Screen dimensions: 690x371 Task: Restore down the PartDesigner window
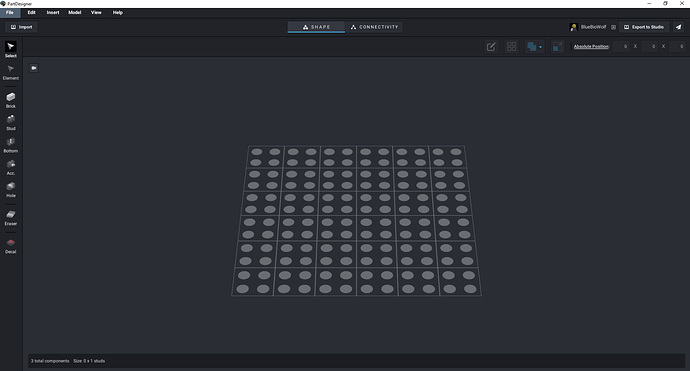coord(665,4)
